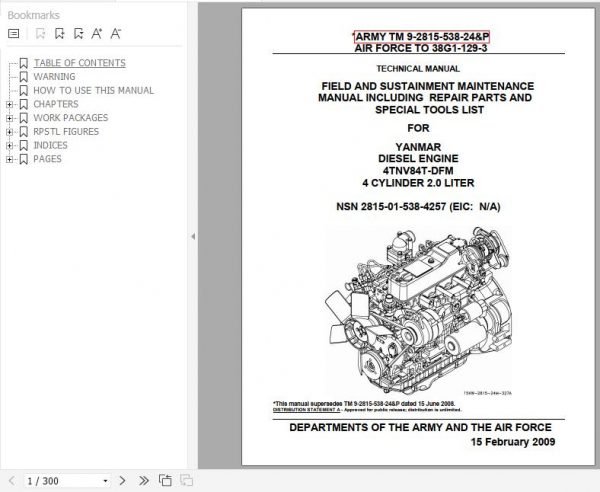Open TABLE OF CONTENTS bookmark
Screen dimensions: 600x492
80,63
